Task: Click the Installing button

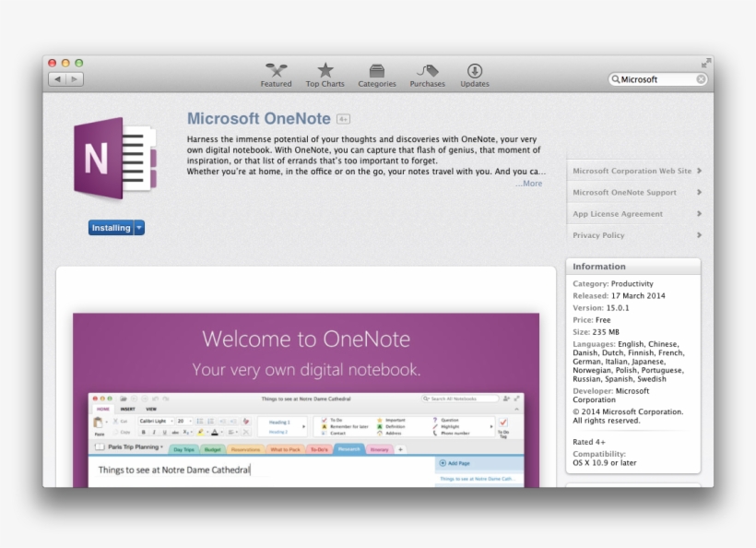Action: (111, 228)
